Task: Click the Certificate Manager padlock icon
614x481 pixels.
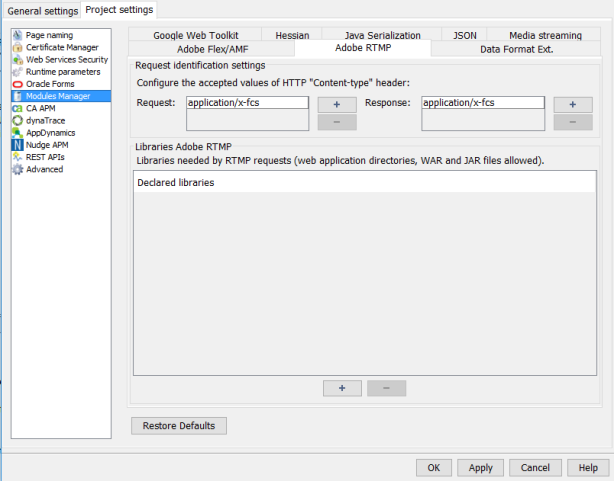Action: [18, 47]
